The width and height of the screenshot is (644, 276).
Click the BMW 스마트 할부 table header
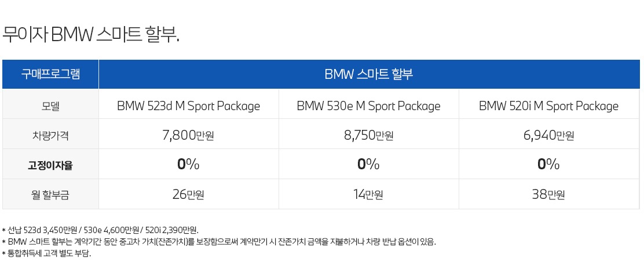(x=369, y=74)
